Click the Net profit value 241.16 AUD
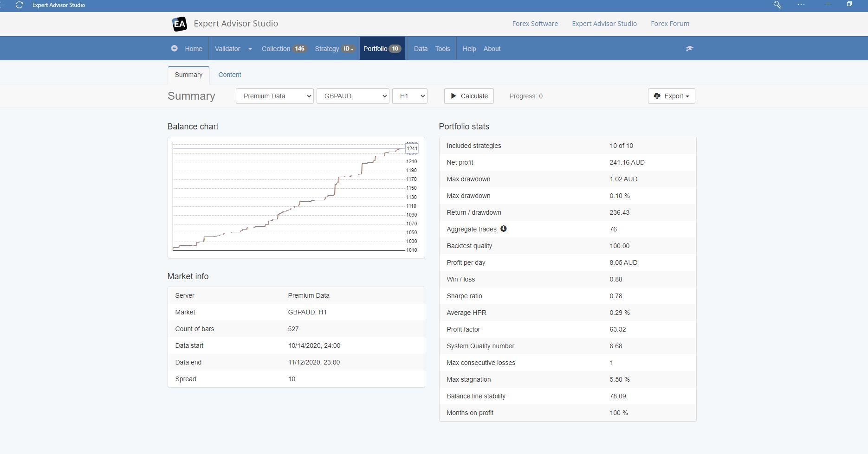Viewport: 868px width, 454px height. click(x=627, y=162)
